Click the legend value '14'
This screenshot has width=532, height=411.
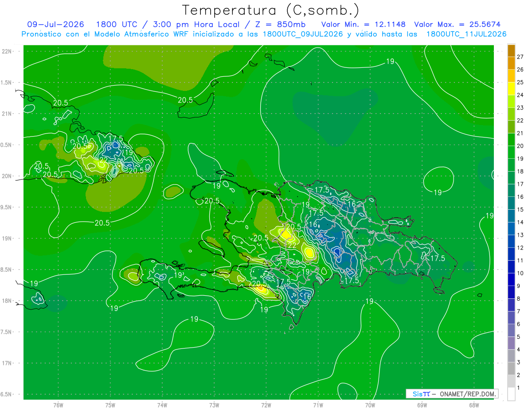pyautogui.click(x=520, y=222)
